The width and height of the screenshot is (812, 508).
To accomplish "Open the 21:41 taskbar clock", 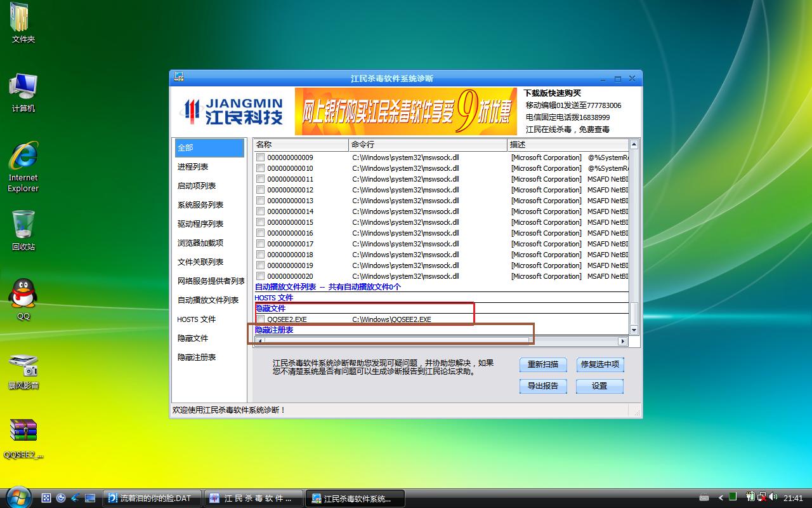I will 793,498.
